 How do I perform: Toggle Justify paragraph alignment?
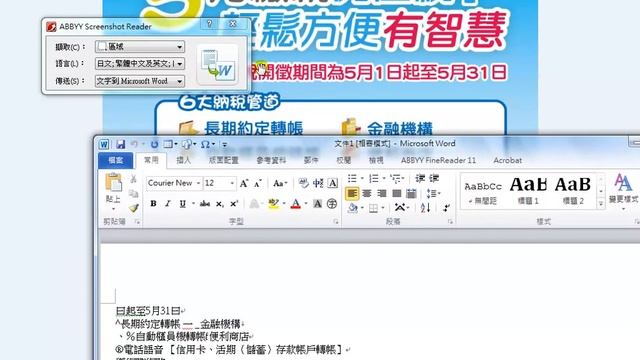396,193
